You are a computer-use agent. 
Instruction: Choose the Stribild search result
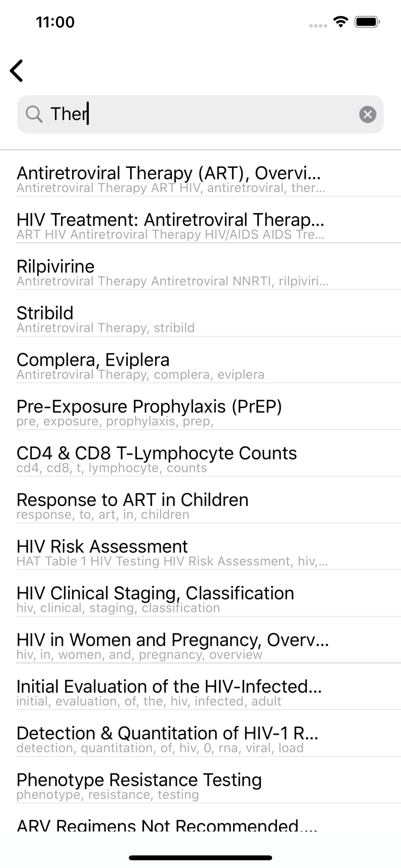point(45,318)
